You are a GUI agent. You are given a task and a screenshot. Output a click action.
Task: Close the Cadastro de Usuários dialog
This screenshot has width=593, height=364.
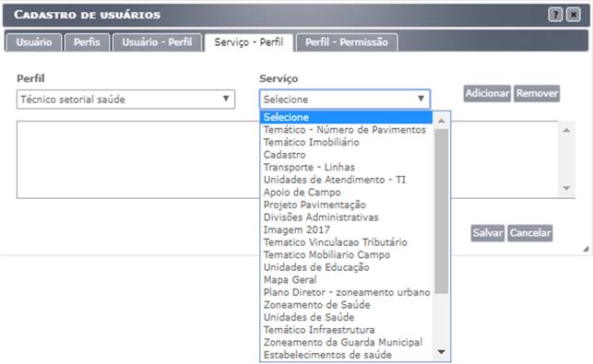click(x=574, y=15)
